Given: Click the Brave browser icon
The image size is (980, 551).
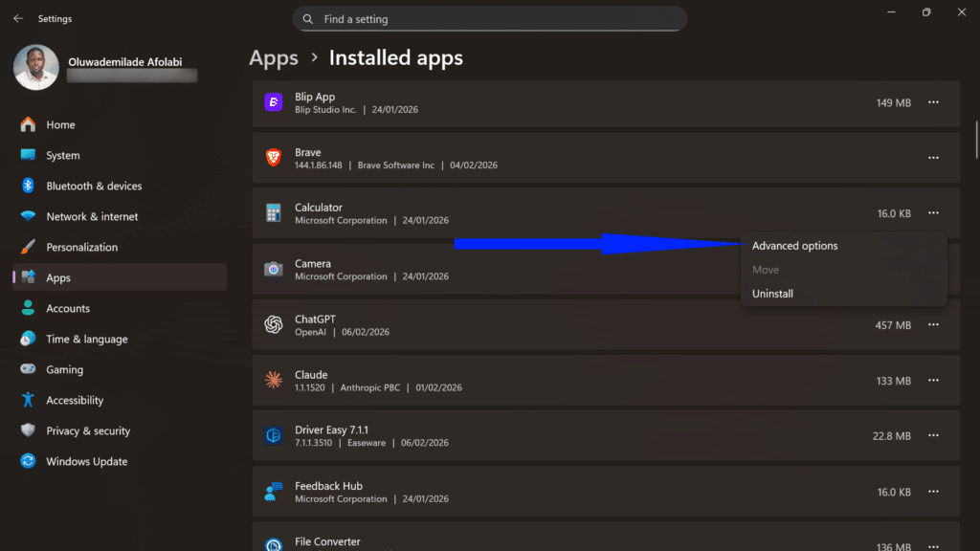Looking at the screenshot, I should (273, 159).
